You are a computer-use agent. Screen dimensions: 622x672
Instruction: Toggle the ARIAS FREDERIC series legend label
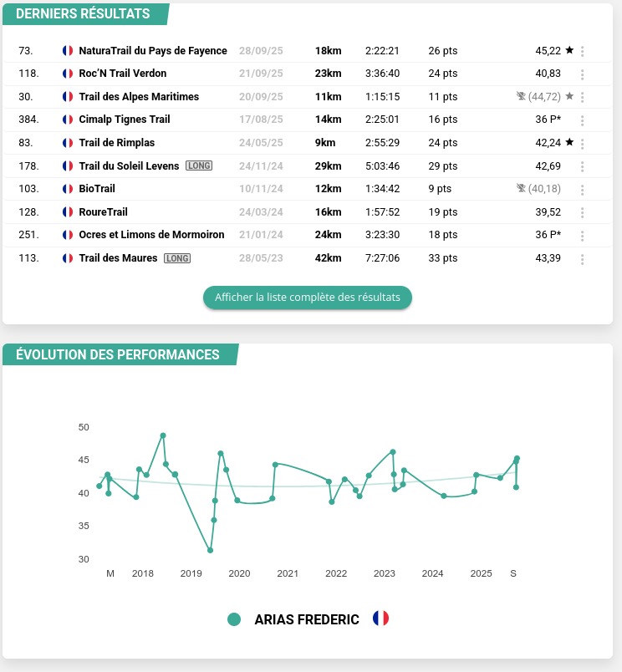tap(307, 619)
